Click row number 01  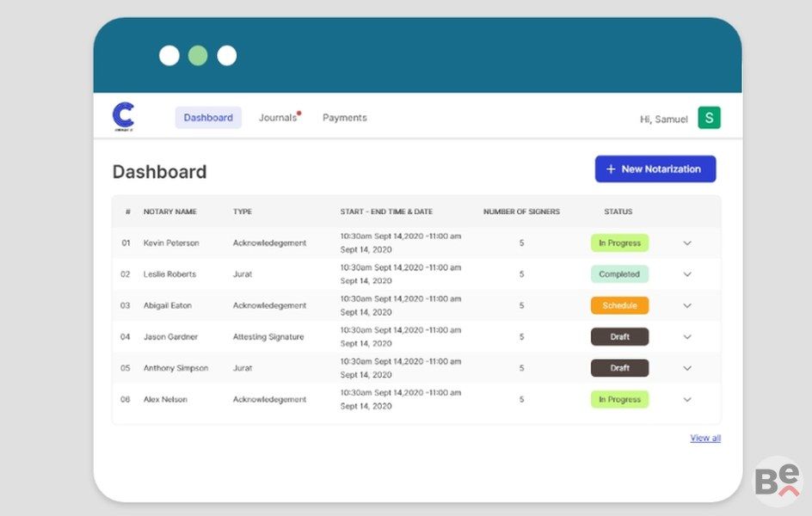(x=126, y=243)
